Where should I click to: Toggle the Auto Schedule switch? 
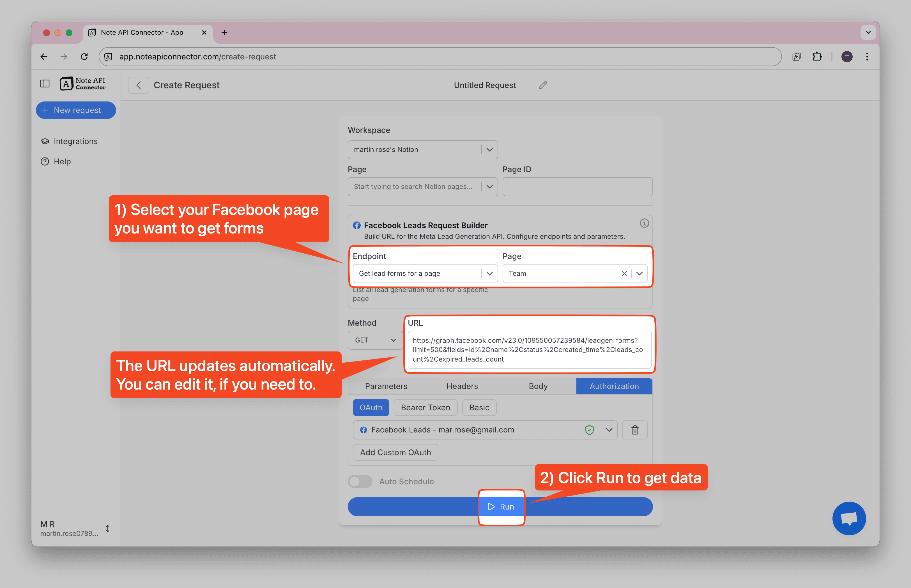360,481
